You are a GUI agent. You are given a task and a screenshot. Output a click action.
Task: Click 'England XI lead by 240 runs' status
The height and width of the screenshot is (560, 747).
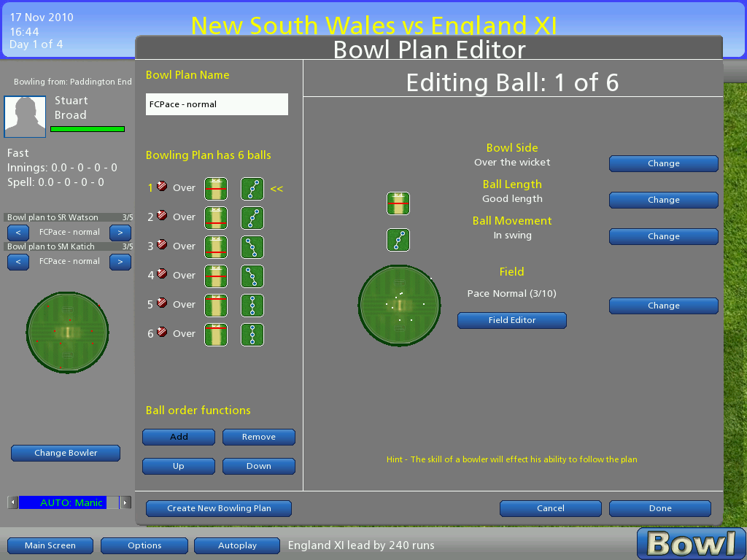click(x=361, y=545)
